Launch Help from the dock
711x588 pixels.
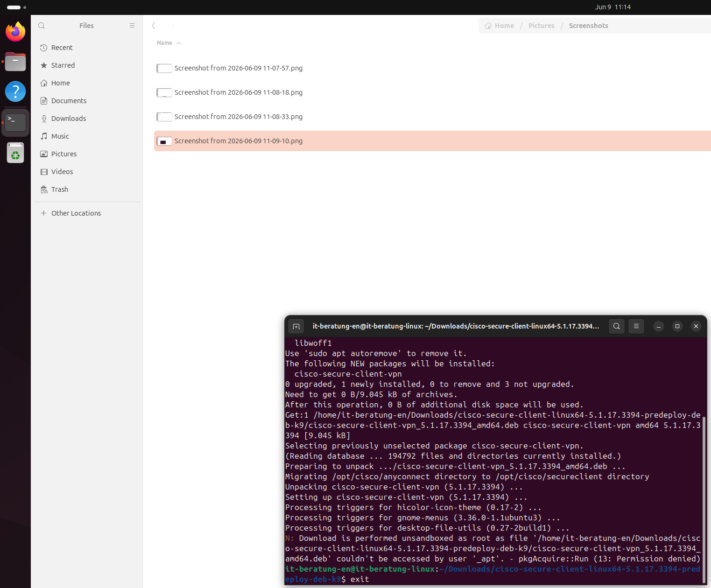(15, 91)
